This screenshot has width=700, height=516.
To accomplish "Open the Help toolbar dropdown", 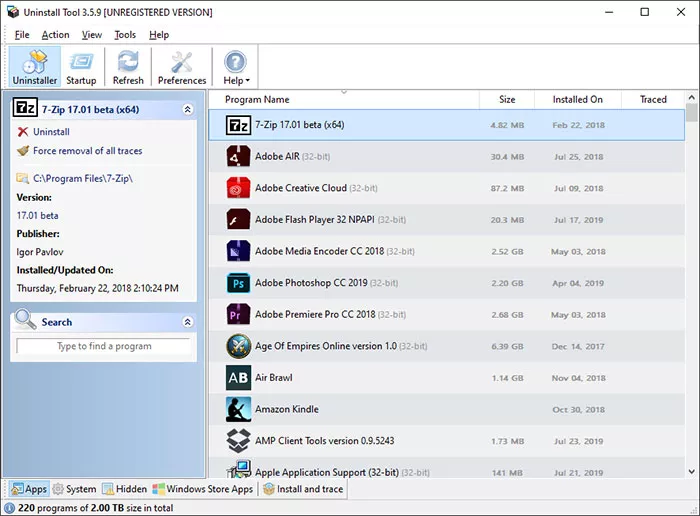I will point(236,67).
